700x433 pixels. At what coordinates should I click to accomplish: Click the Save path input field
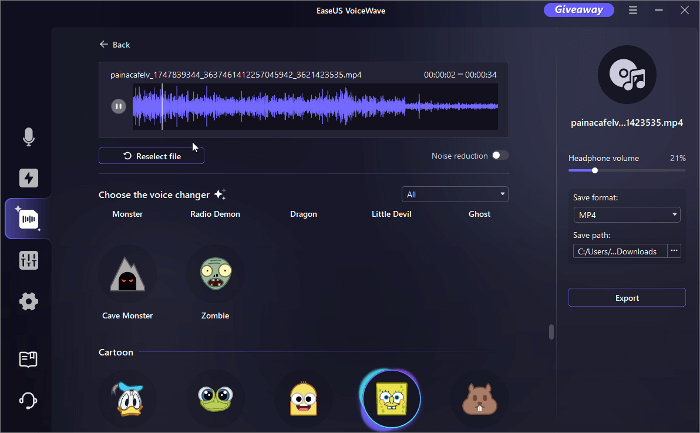coord(620,251)
